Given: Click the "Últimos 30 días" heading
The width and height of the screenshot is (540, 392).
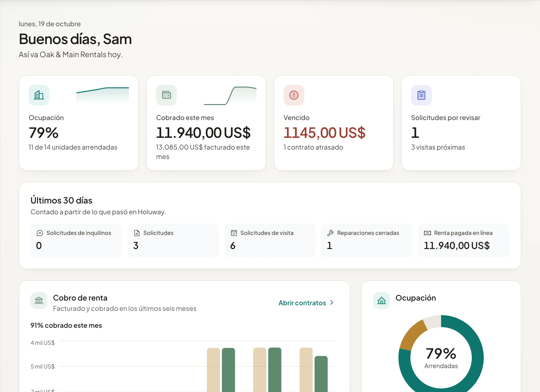Looking at the screenshot, I should pos(61,200).
